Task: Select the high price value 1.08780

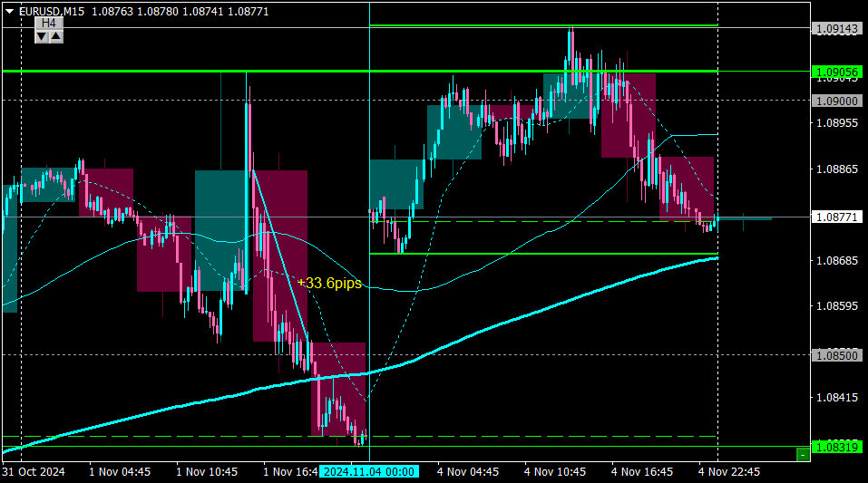Action: coord(158,12)
